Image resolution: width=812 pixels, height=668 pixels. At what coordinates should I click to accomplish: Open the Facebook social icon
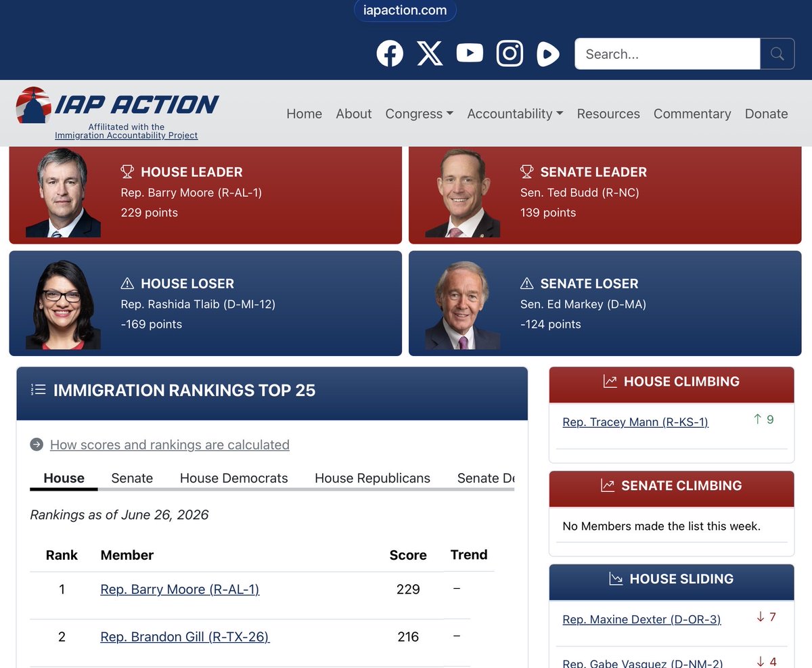coord(390,54)
